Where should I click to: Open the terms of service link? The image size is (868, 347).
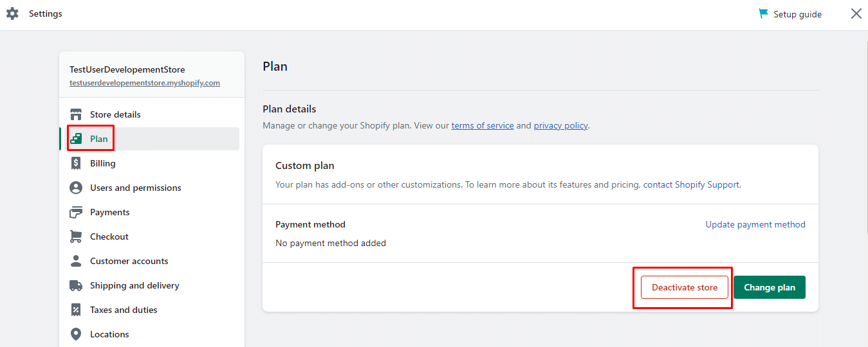(x=482, y=125)
